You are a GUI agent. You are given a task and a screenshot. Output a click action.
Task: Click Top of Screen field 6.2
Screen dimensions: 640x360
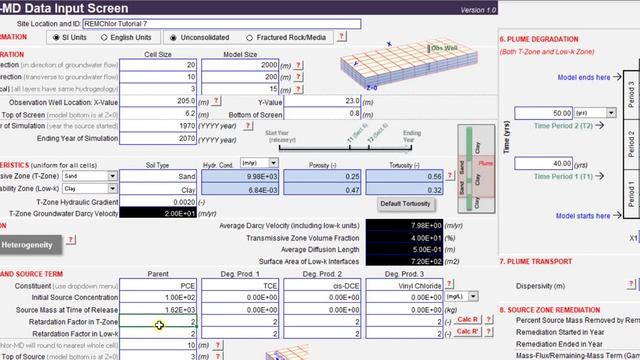(158, 114)
